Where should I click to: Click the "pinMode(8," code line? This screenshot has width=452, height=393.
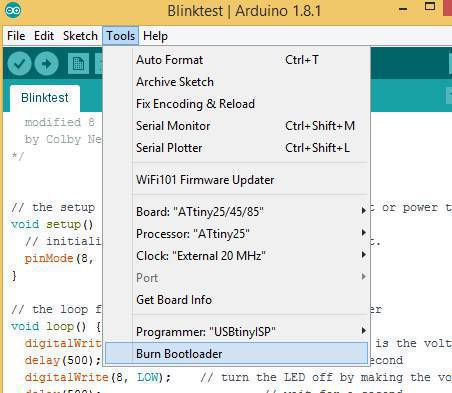pos(59,258)
